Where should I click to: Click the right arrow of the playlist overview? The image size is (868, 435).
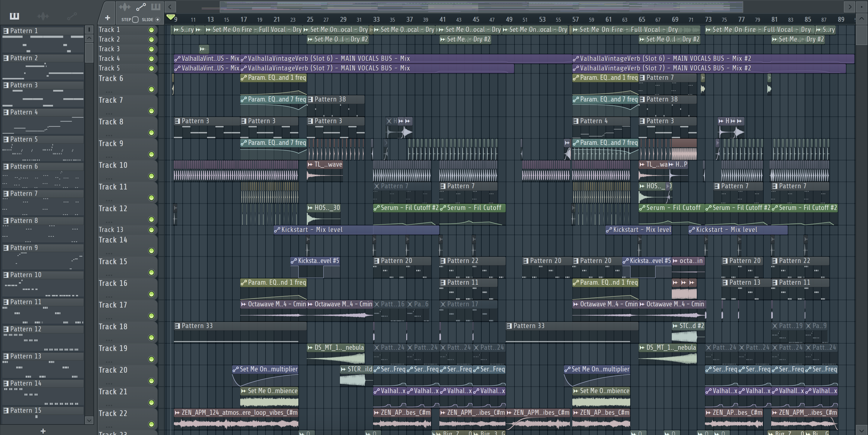pyautogui.click(x=850, y=6)
